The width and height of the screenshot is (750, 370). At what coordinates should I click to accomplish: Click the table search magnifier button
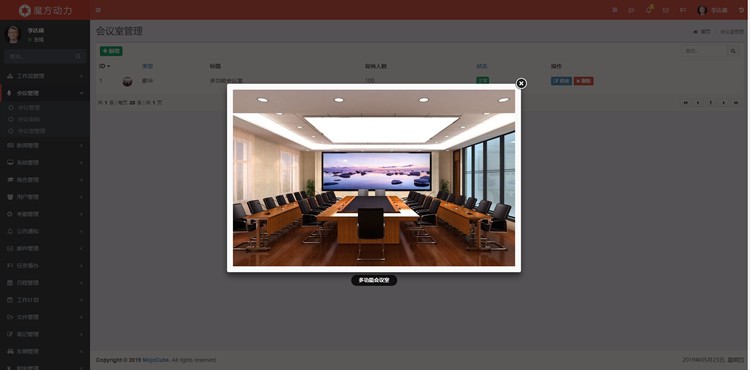[x=733, y=51]
